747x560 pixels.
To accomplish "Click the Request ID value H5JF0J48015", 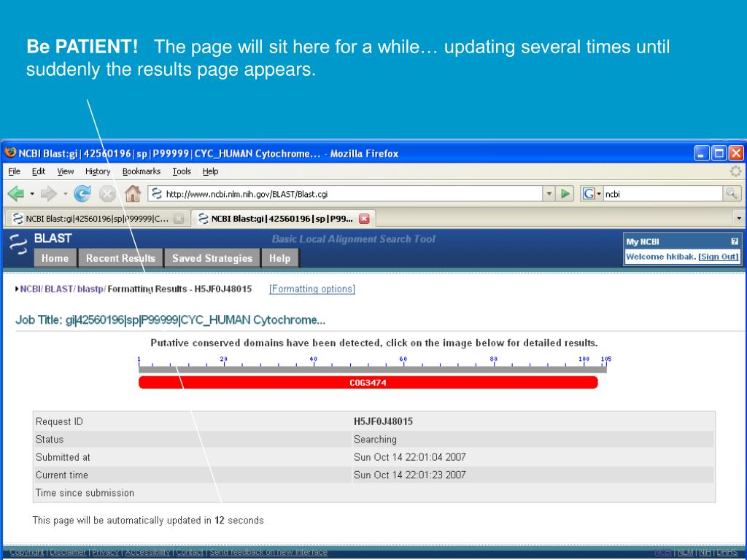I will coord(383,421).
